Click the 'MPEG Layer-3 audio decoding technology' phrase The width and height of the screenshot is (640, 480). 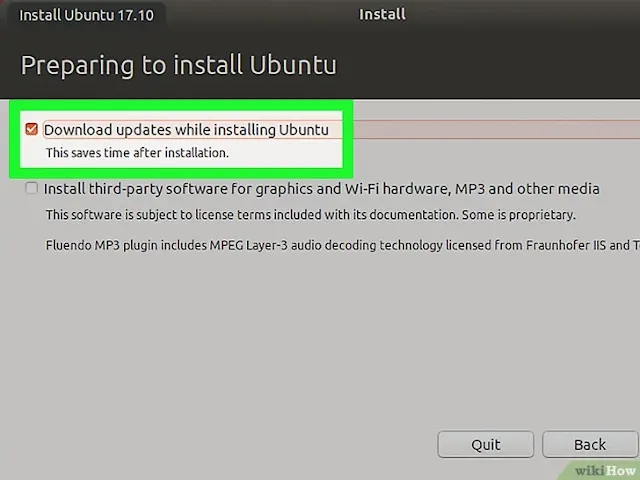326,245
